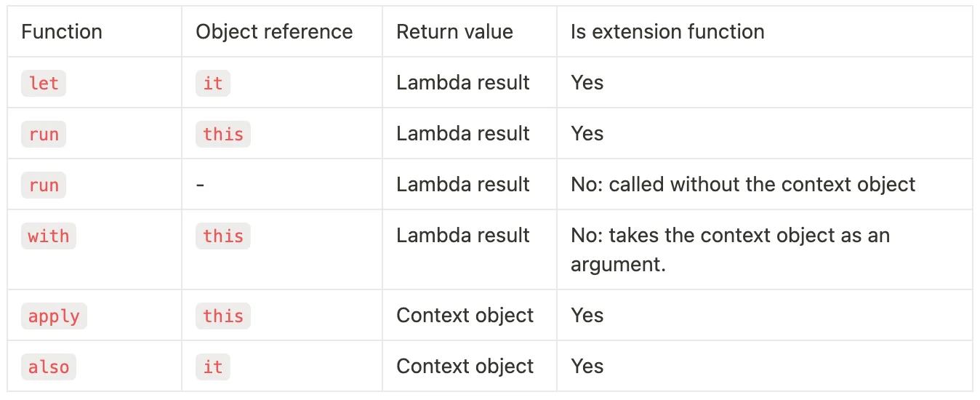The image size is (980, 400).
Task: Click 'Context object' cell in apply row
Action: [465, 316]
